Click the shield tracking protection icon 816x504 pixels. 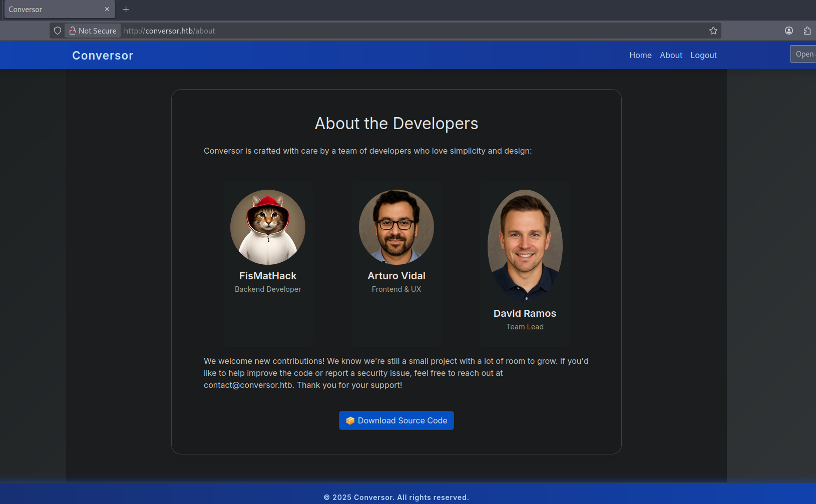(x=58, y=31)
